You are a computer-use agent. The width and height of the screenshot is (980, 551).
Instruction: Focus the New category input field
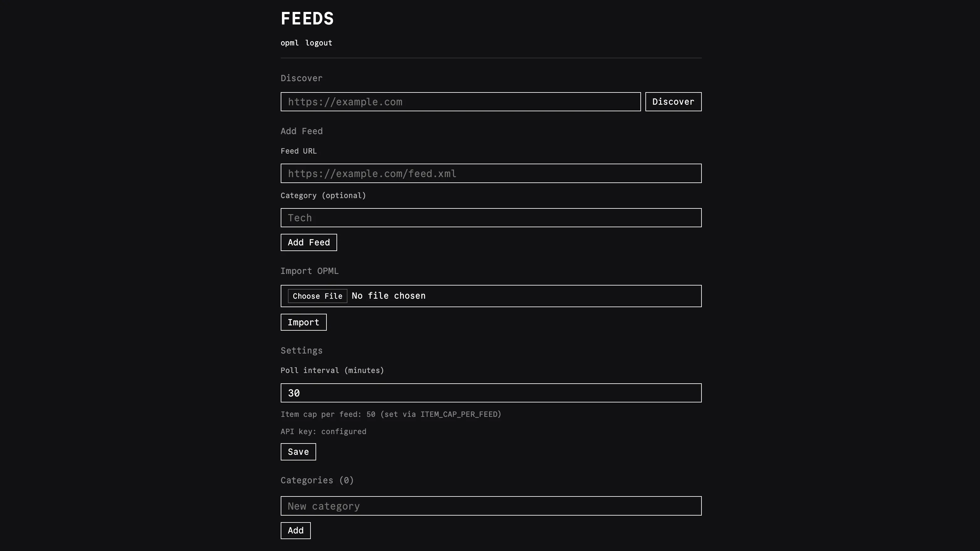pos(491,506)
